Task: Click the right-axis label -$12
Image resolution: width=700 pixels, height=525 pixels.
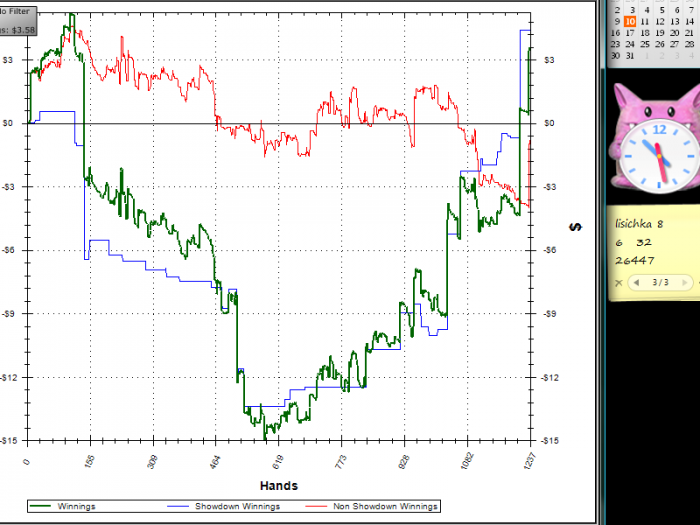Action: pos(549,378)
